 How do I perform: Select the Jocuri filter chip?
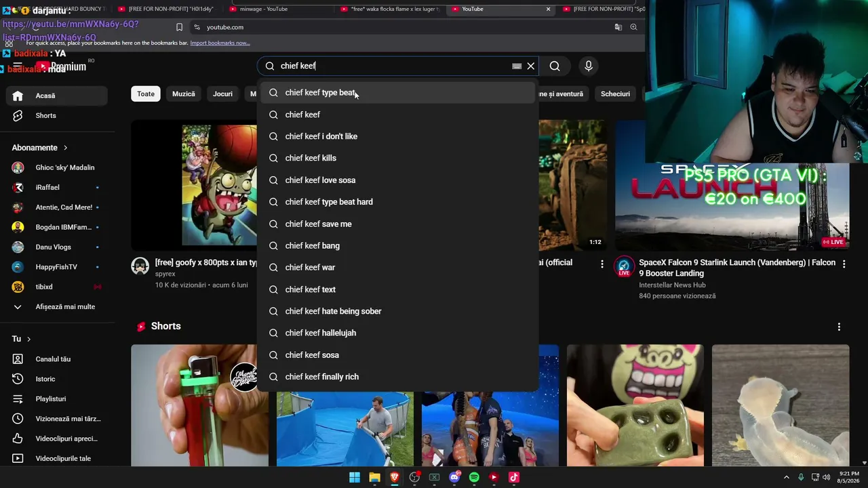[222, 94]
